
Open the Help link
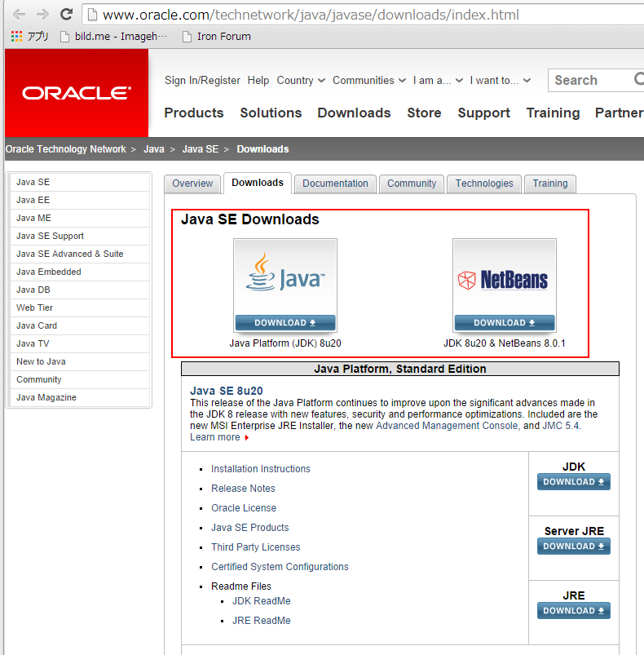point(258,80)
